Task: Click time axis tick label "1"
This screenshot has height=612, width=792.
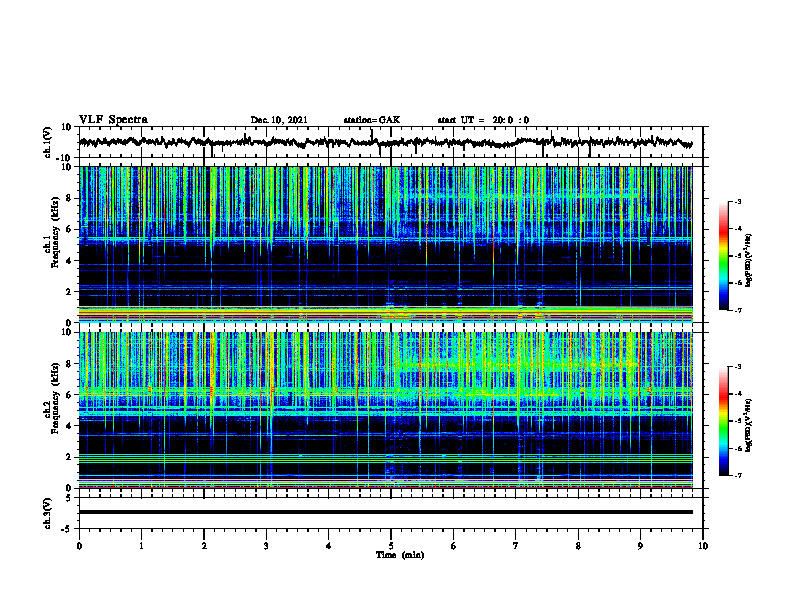Action: tap(141, 546)
